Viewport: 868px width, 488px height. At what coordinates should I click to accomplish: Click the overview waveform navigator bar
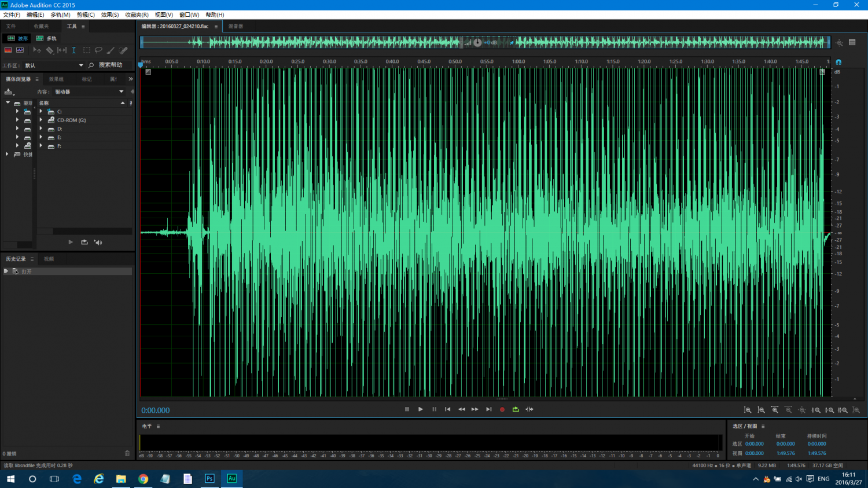486,42
